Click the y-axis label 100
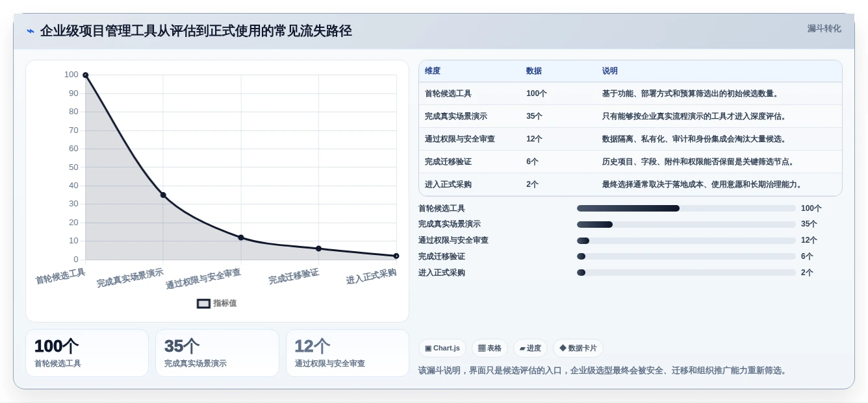 [x=71, y=75]
